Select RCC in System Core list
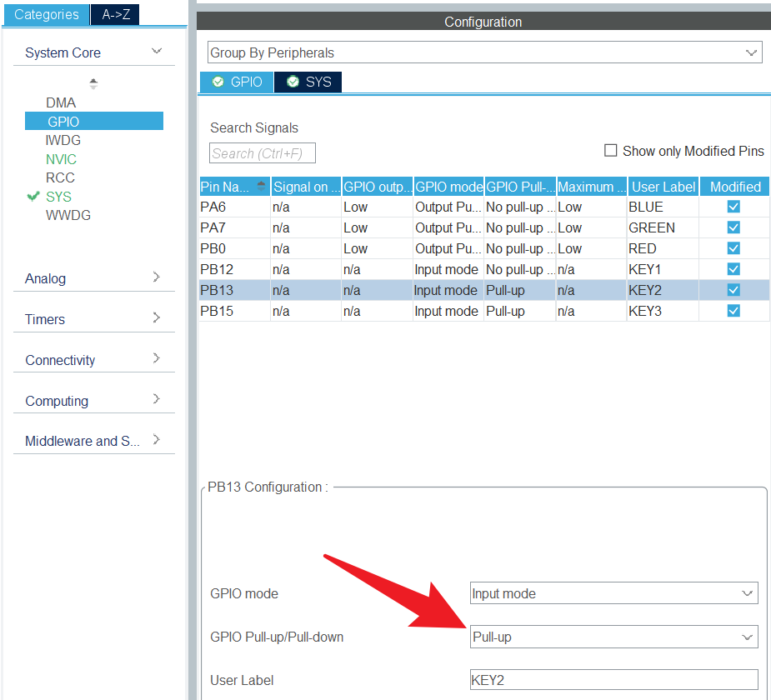Image resolution: width=771 pixels, height=700 pixels. [x=60, y=177]
